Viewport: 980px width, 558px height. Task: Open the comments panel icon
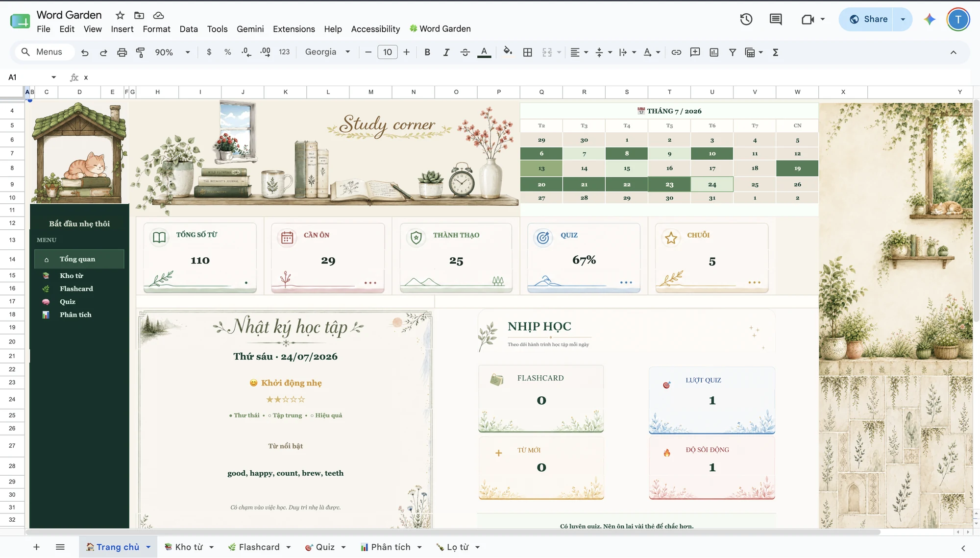pos(776,19)
